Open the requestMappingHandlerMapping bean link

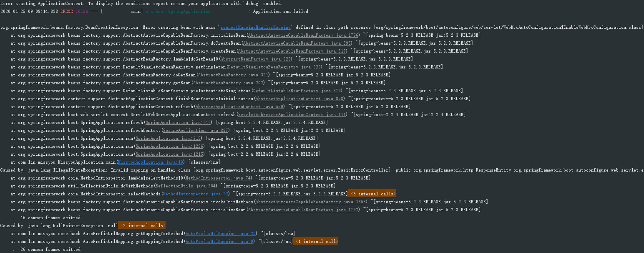255,28
